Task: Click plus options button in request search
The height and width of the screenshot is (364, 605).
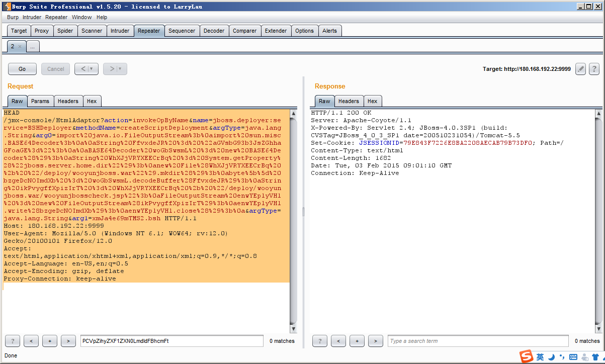Action: (x=50, y=341)
